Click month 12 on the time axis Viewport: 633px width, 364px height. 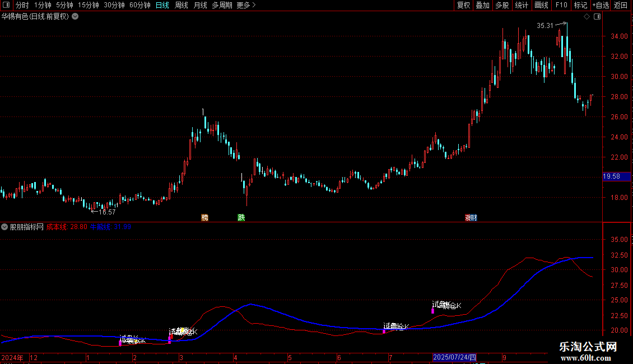point(34,357)
